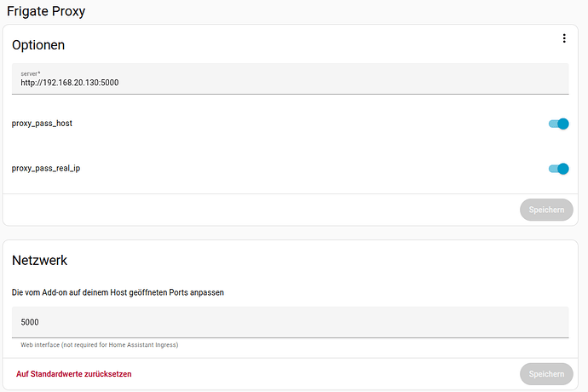588x392 pixels.
Task: Disable the proxy_pass_real_ip switch
Action: click(x=558, y=169)
